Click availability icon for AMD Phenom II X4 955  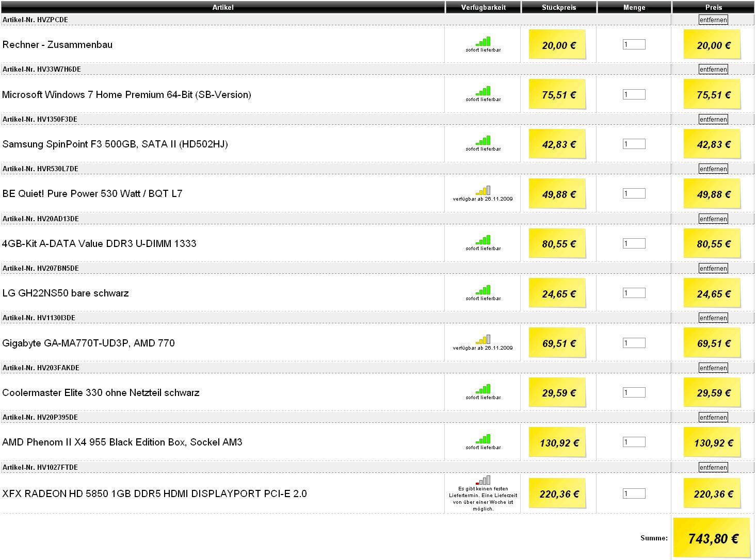pos(483,439)
